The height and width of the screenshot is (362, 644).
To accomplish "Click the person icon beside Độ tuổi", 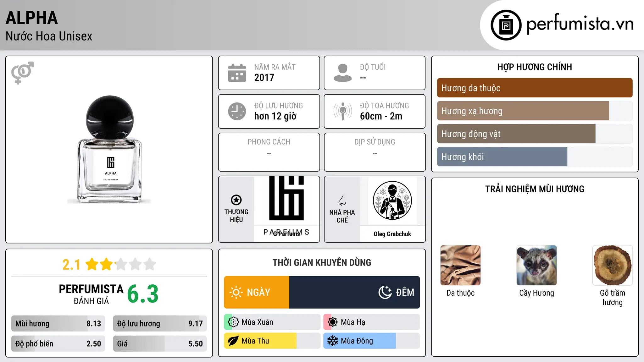I will pyautogui.click(x=343, y=73).
